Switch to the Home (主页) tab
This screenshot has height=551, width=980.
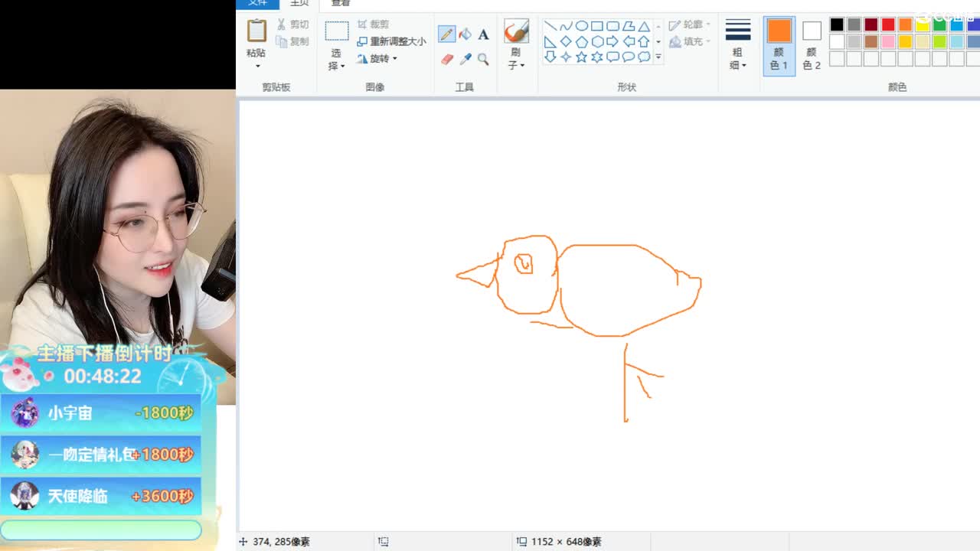(x=299, y=4)
